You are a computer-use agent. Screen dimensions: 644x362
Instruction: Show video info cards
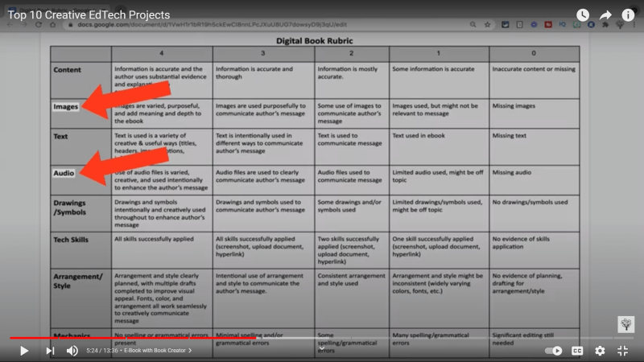[x=628, y=15]
